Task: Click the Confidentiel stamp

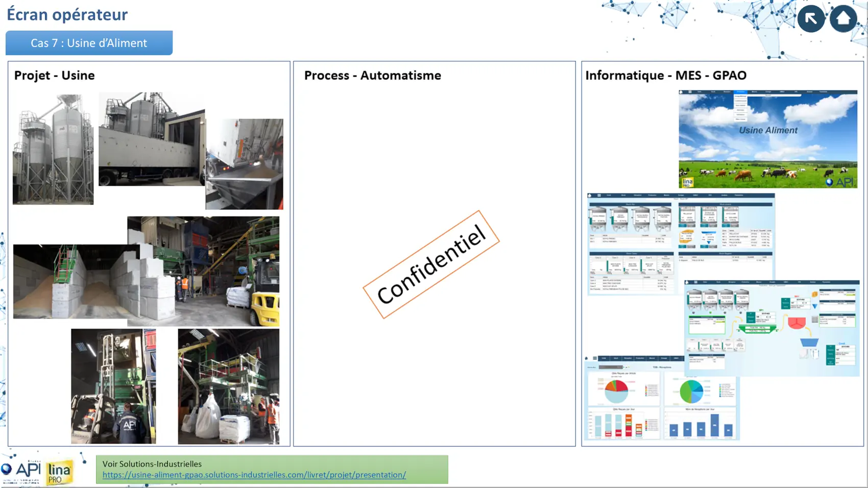Action: coord(431,264)
